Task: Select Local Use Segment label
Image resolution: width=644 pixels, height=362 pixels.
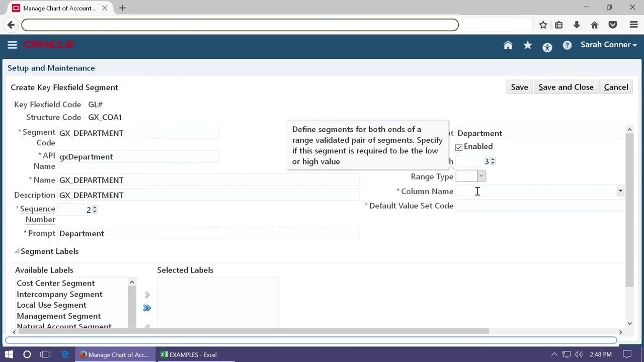Action: [51, 305]
